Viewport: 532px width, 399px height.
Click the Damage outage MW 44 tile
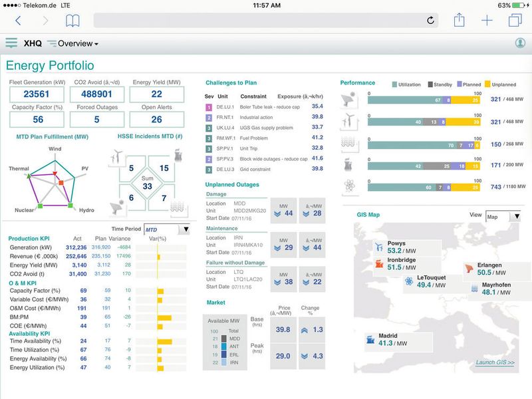(x=284, y=210)
